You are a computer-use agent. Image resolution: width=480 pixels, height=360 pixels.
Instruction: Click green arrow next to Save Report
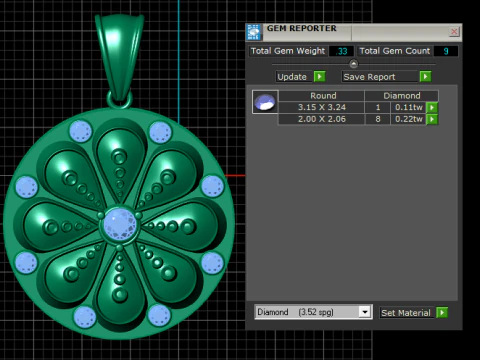425,77
